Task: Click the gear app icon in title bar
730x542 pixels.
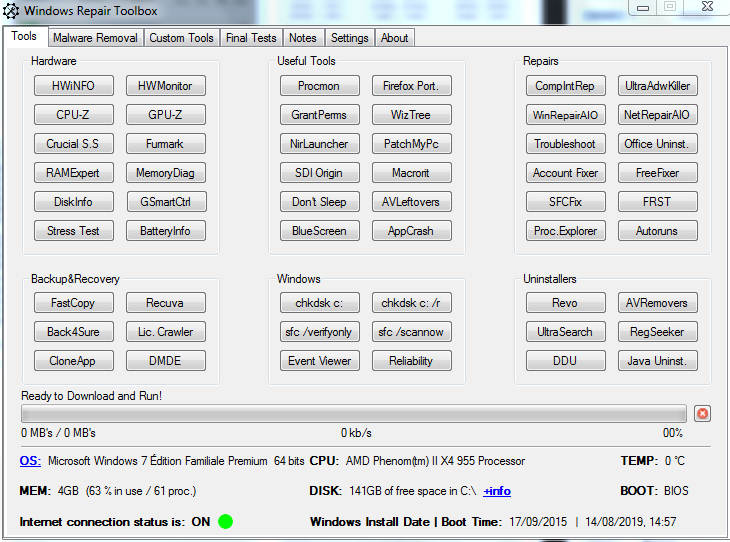Action: (x=12, y=11)
